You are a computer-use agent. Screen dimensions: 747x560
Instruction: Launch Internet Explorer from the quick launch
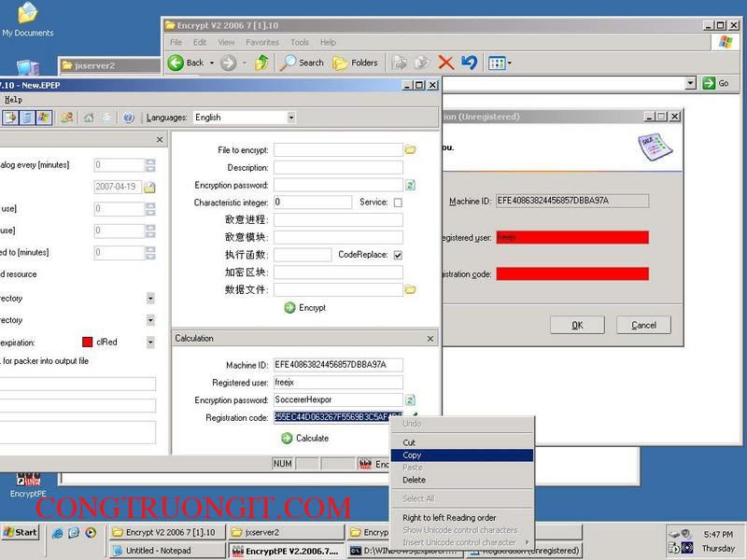click(x=58, y=533)
